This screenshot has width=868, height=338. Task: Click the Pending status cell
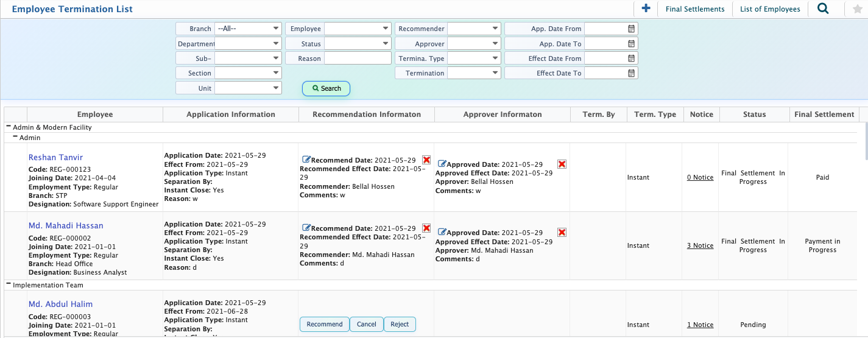tap(753, 325)
